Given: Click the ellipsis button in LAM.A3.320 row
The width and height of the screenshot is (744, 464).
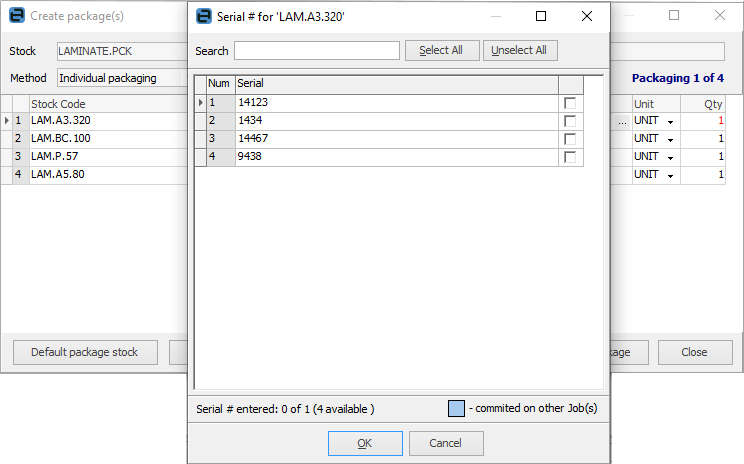Looking at the screenshot, I should coord(622,121).
